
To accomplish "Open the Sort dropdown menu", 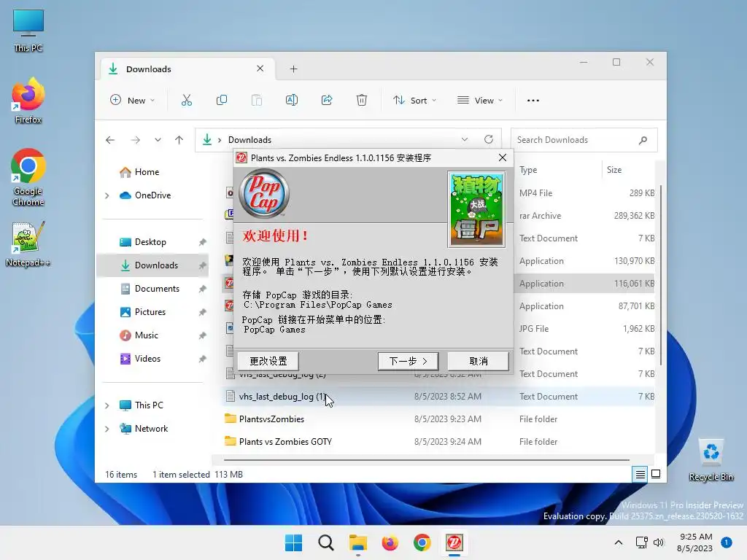I will (414, 100).
